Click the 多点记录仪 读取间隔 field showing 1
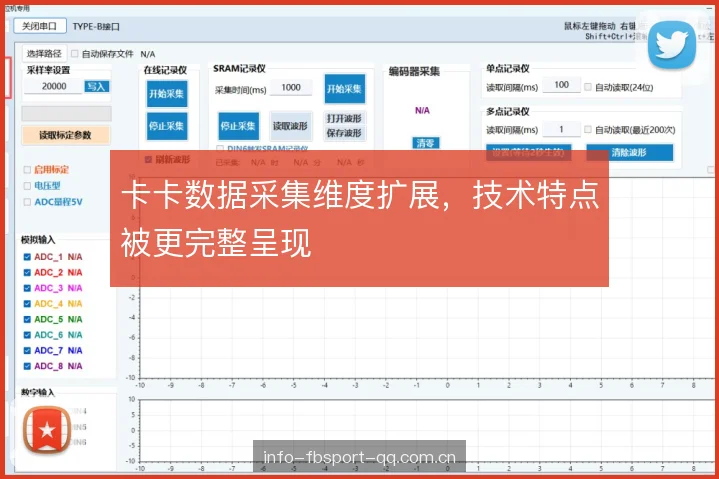The height and width of the screenshot is (479, 719). pos(561,130)
